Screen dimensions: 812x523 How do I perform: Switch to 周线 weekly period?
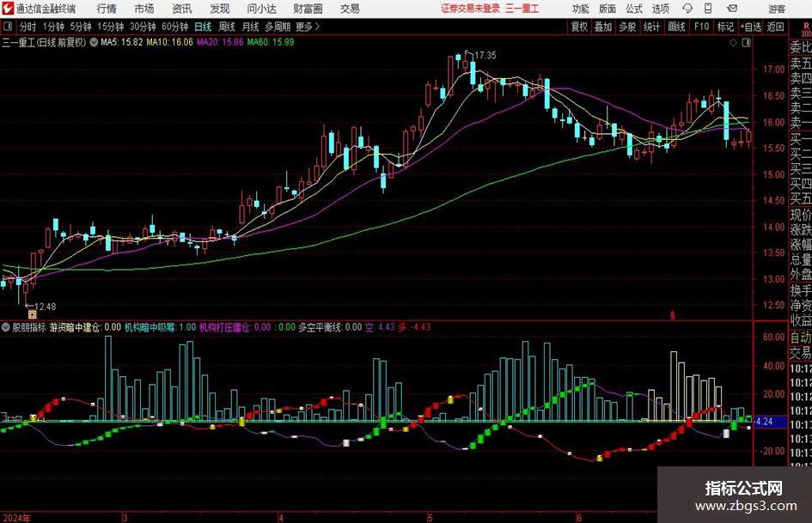(227, 27)
